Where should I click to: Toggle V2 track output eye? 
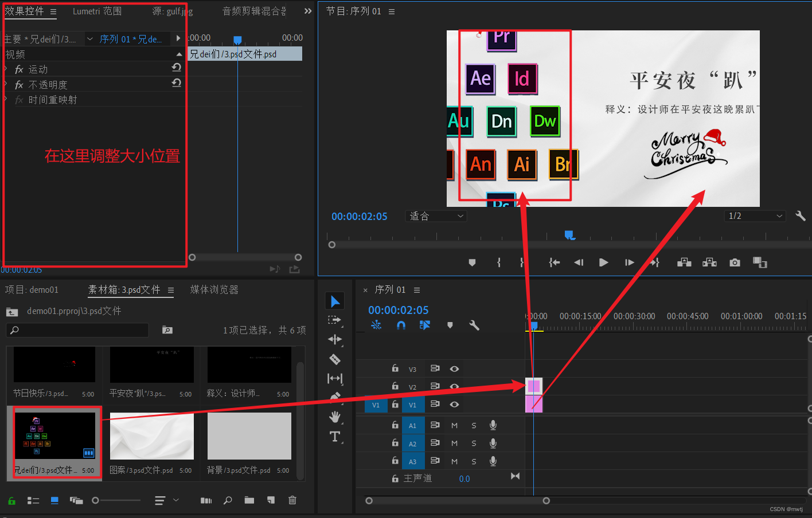pyautogui.click(x=454, y=387)
